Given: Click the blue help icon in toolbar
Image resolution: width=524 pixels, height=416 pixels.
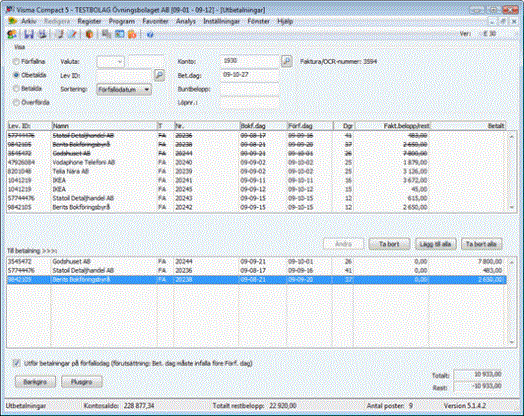Looking at the screenshot, I should [150, 34].
